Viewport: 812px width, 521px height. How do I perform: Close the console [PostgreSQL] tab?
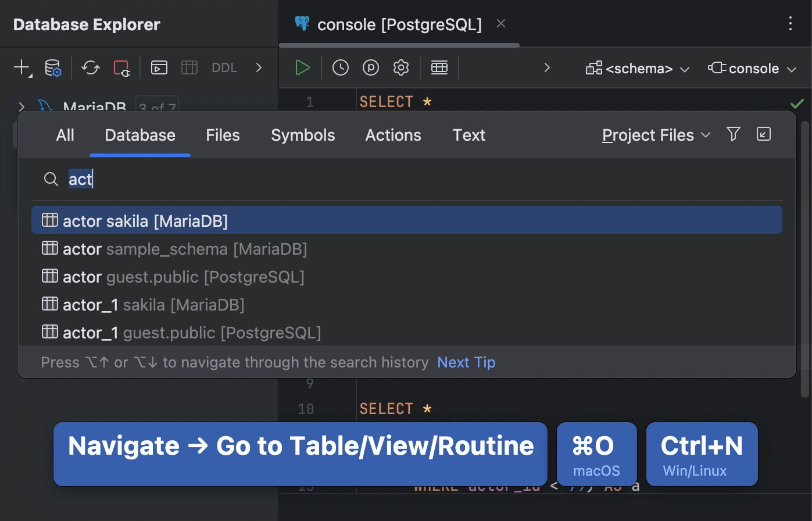coord(501,24)
